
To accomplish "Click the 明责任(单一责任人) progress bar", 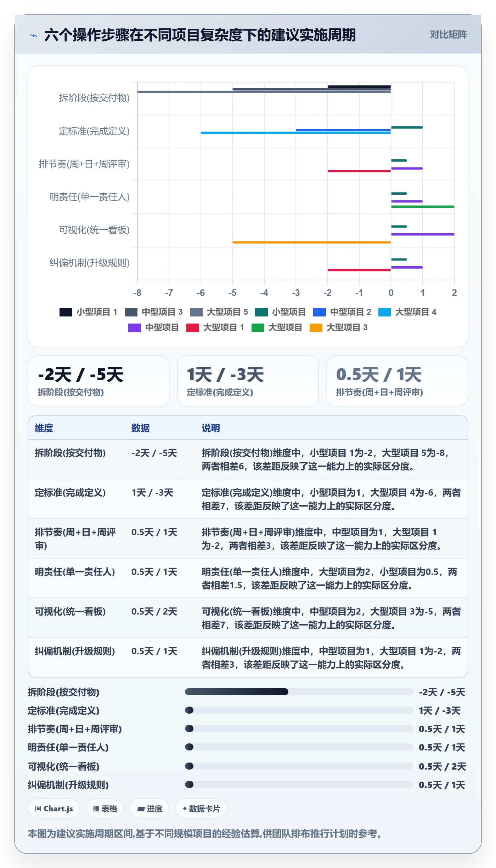I will (299, 747).
